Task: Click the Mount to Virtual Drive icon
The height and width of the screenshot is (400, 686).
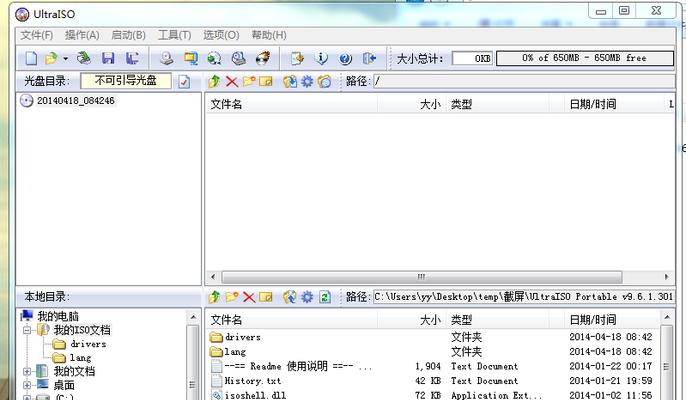Action: tap(238, 58)
